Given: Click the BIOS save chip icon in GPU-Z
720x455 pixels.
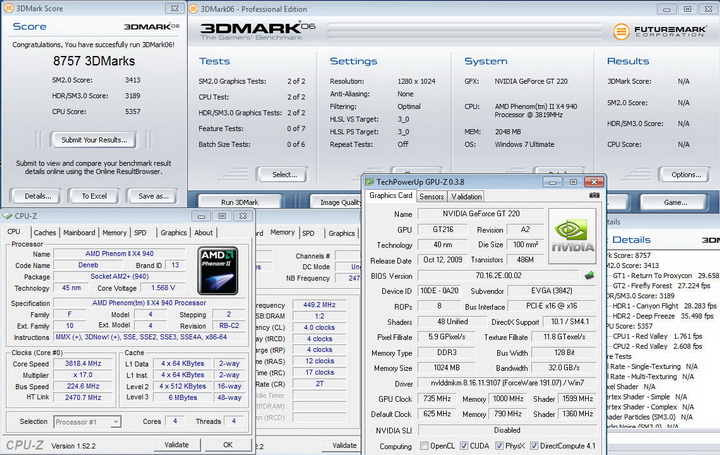Looking at the screenshot, I should [x=590, y=275].
